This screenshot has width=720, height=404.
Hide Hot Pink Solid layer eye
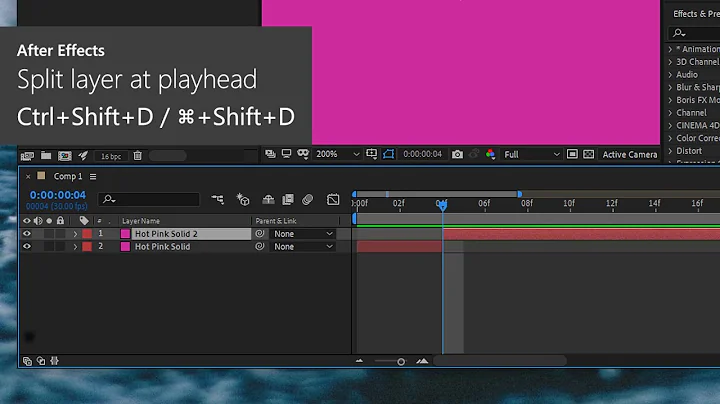[27, 247]
